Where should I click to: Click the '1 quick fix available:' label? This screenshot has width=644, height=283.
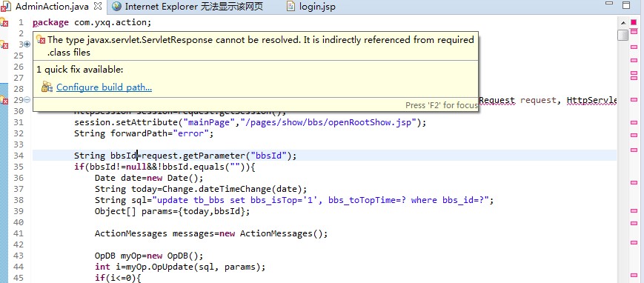click(x=80, y=70)
